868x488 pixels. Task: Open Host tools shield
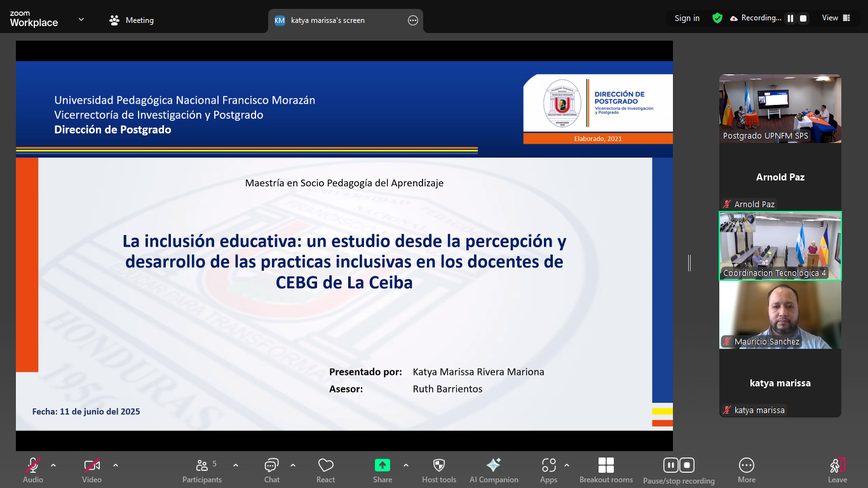click(x=439, y=470)
